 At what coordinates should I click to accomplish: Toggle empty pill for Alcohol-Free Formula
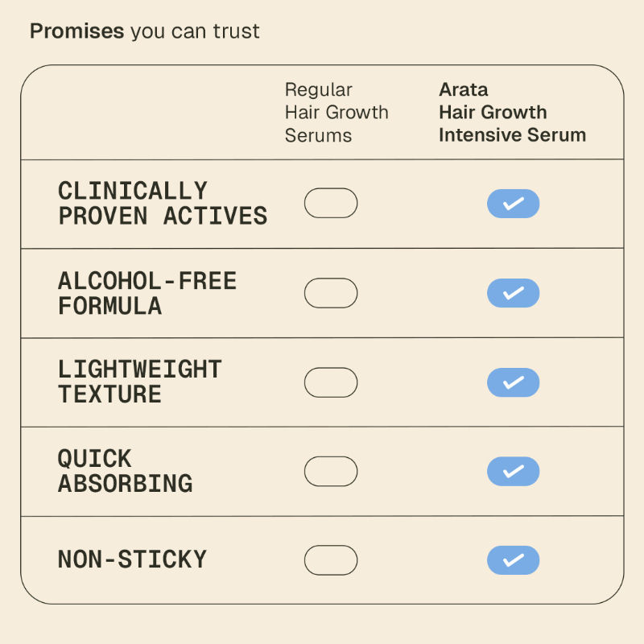point(330,293)
